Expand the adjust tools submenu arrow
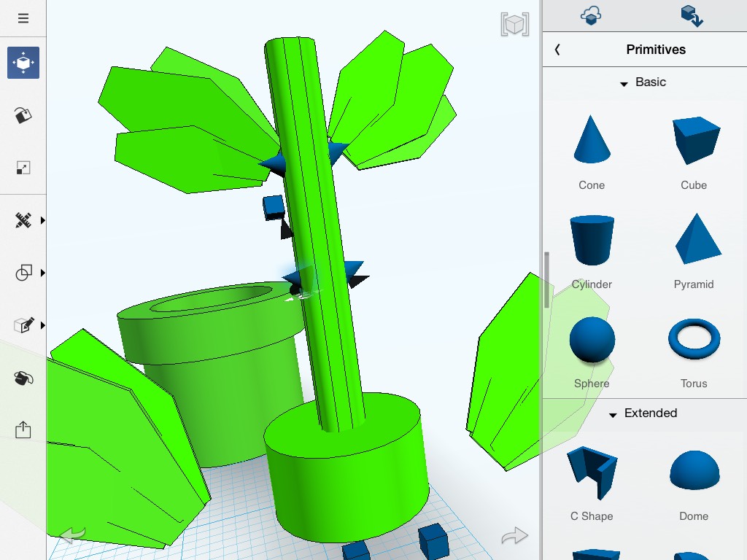747x560 pixels. [43, 220]
